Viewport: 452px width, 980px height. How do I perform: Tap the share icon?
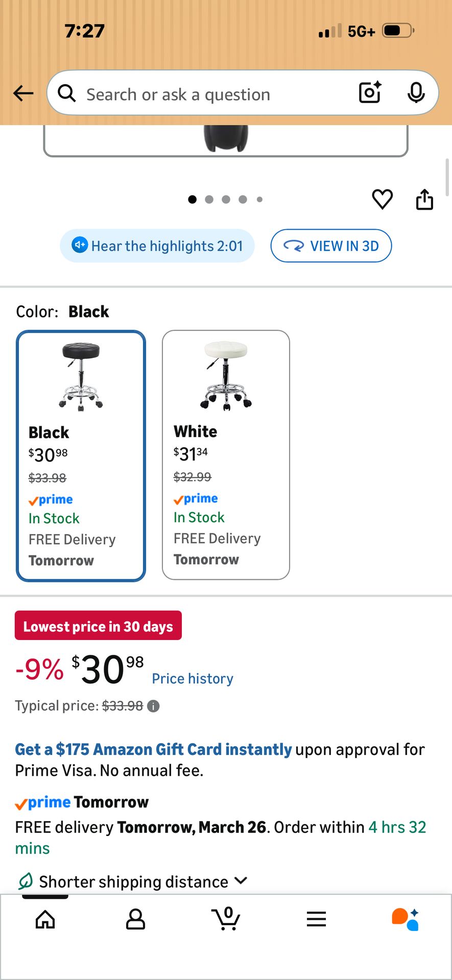pyautogui.click(x=424, y=199)
